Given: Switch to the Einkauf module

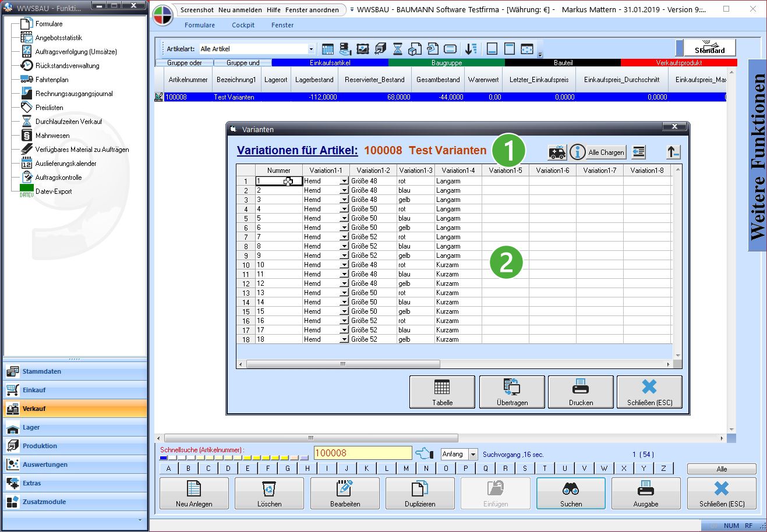Looking at the screenshot, I should (75, 390).
